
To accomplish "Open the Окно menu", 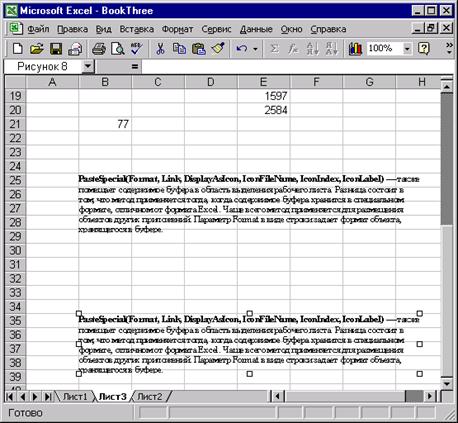I will (x=291, y=29).
